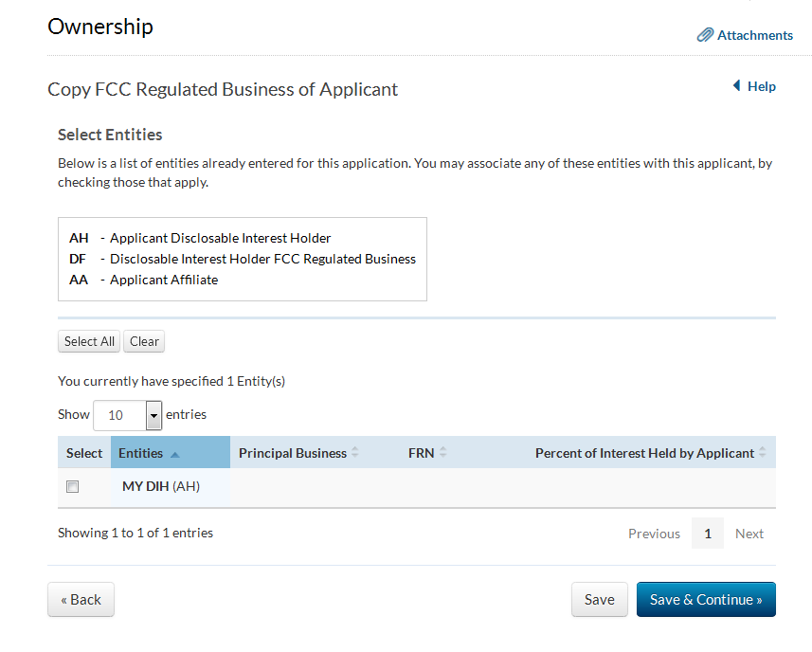
Task: Click the Back button
Action: click(81, 600)
